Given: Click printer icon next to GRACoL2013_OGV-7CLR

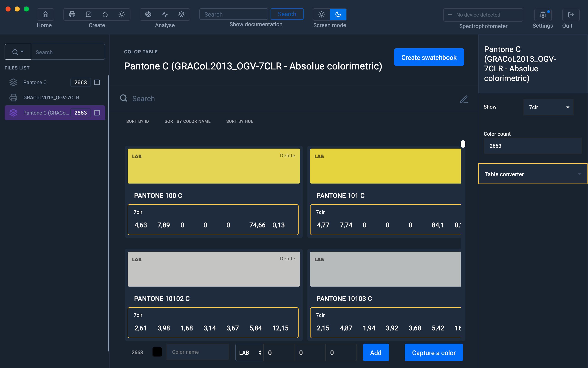Looking at the screenshot, I should tap(13, 98).
